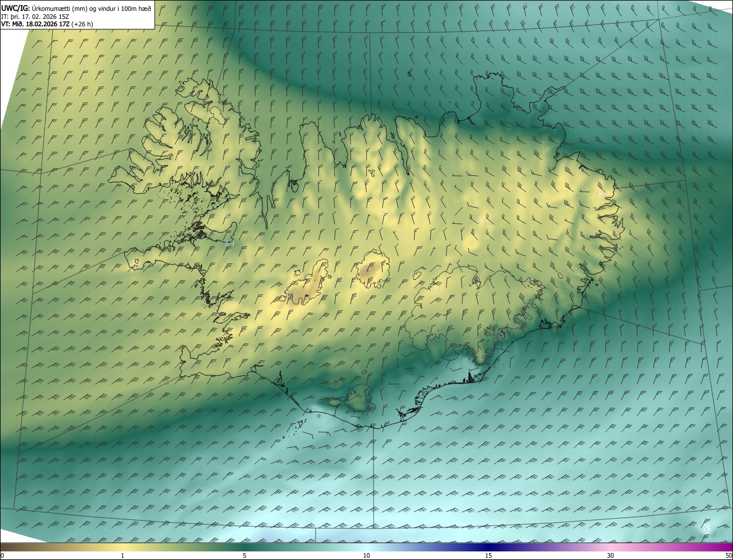Screen dimensions: 733x560
Task: Click the '30' label on the color scale
Action: (610, 555)
